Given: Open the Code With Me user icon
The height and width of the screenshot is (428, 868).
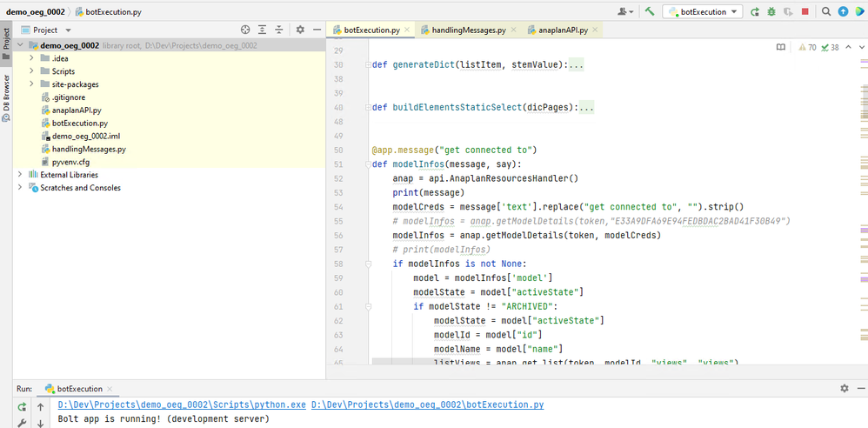Looking at the screenshot, I should (x=626, y=11).
